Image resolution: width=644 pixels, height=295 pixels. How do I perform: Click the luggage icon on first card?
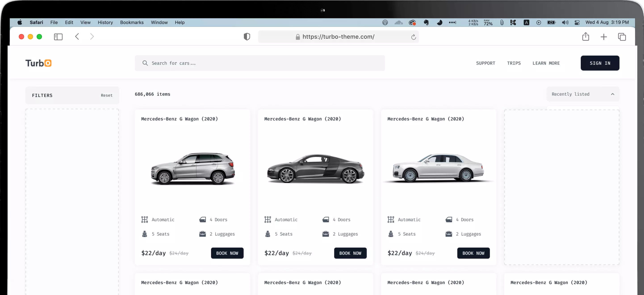click(x=203, y=234)
